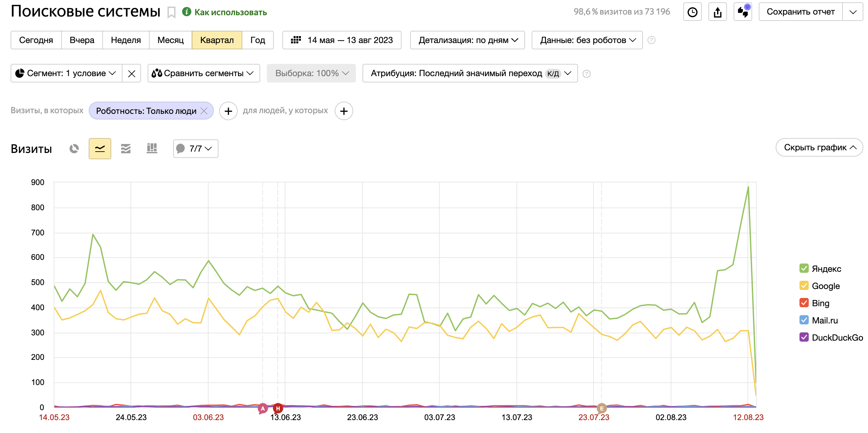Viewport: 868px width, 433px height.
Task: Switch to stacked area chart view
Action: click(126, 149)
